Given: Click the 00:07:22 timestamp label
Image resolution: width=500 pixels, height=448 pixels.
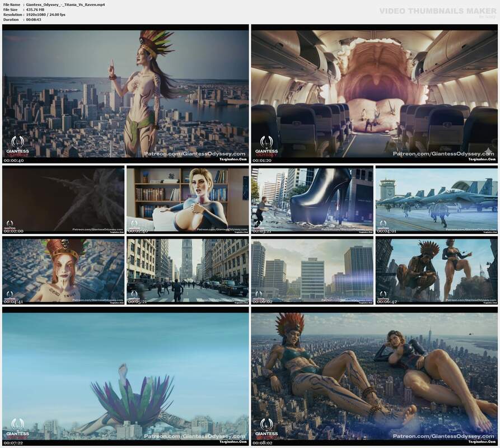Looking at the screenshot, I should [13, 443].
